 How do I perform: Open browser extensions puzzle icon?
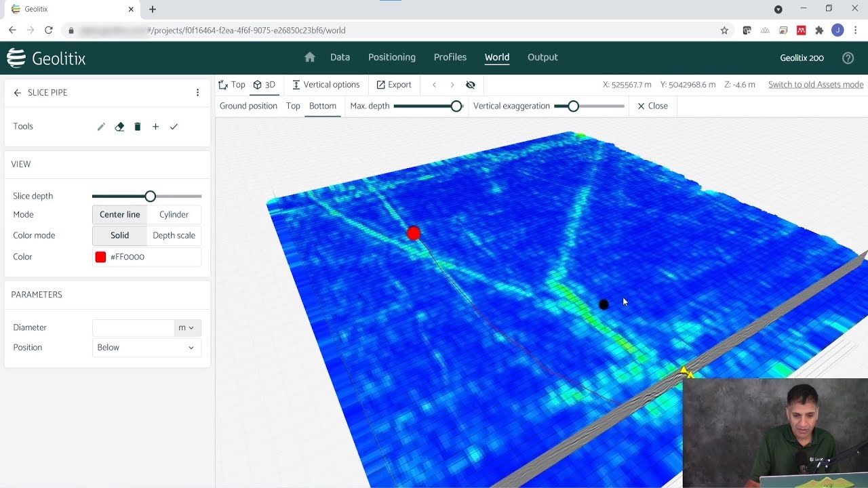tap(819, 30)
